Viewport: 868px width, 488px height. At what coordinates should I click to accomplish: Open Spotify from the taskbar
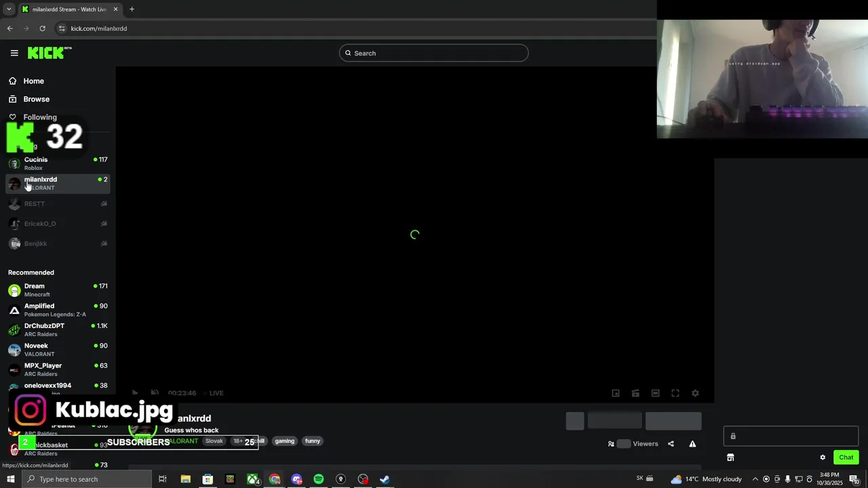click(x=319, y=479)
